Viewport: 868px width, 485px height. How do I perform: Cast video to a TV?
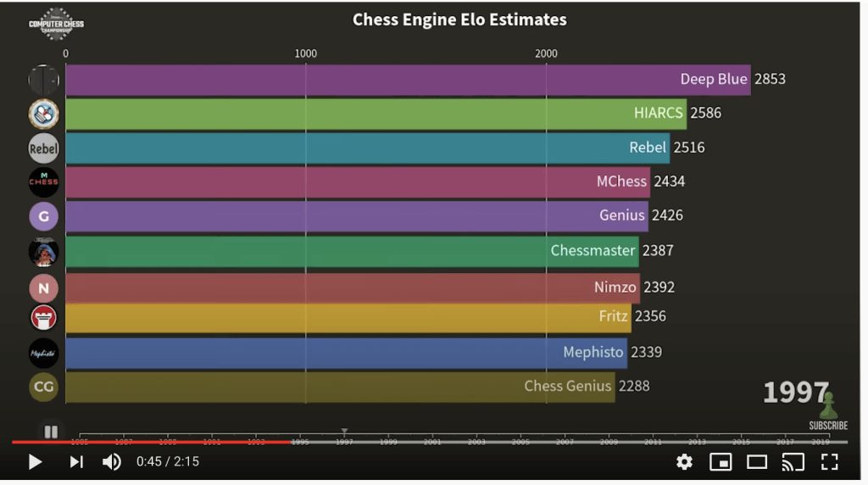tap(793, 462)
